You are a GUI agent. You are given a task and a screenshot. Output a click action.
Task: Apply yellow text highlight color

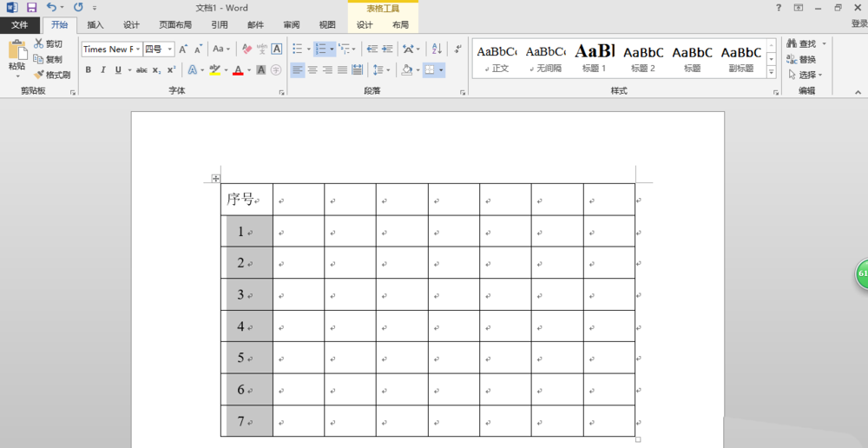click(214, 70)
